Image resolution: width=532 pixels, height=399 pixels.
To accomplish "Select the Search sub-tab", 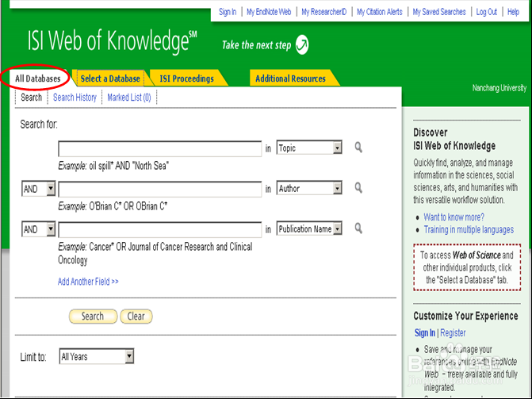I will (x=31, y=98).
